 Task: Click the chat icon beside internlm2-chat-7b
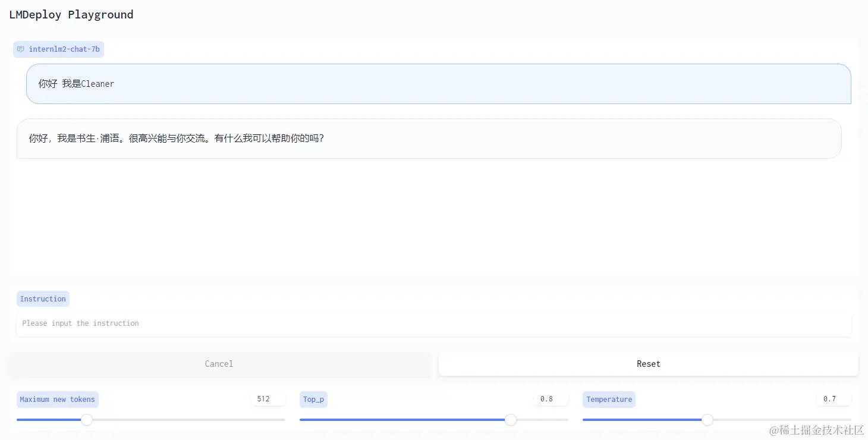coord(21,49)
